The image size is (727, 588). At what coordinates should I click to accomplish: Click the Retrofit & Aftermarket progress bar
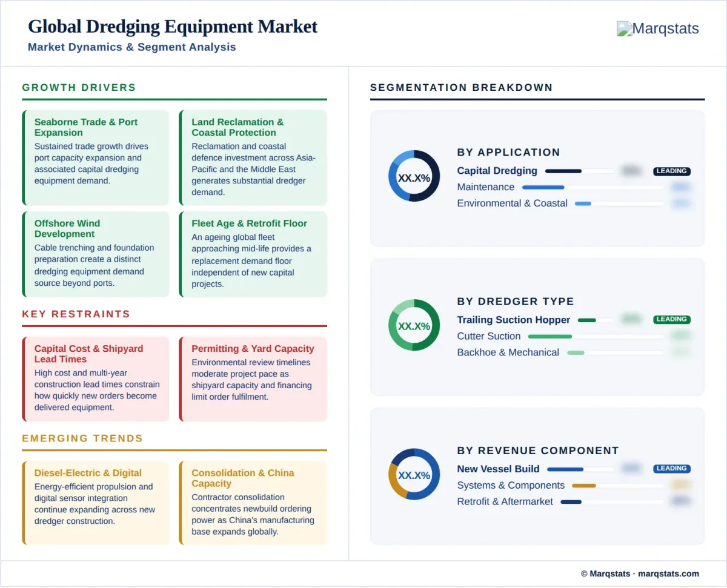pos(612,502)
